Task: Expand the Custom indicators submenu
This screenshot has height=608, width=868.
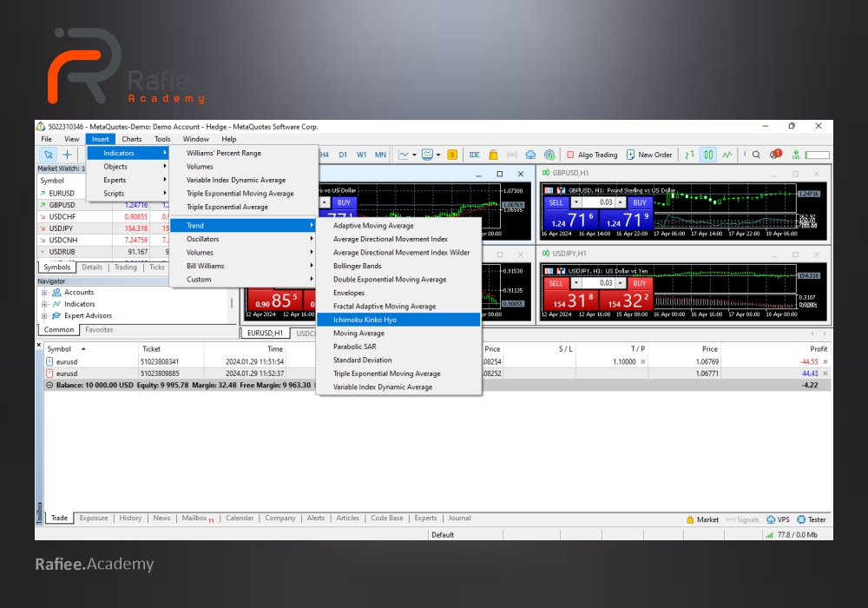Action: click(x=243, y=279)
